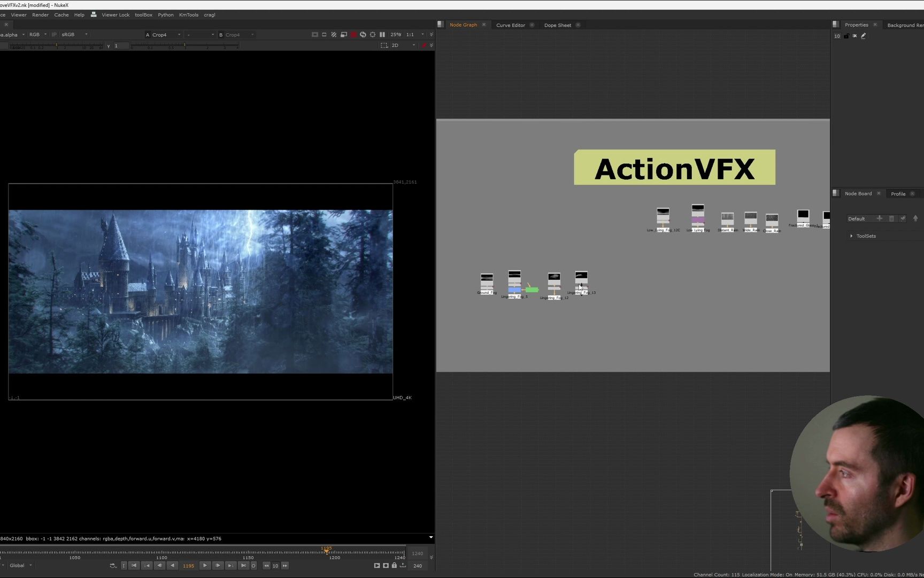Click the frame 1195 timeline marker
The height and width of the screenshot is (578, 924).
[x=326, y=550]
